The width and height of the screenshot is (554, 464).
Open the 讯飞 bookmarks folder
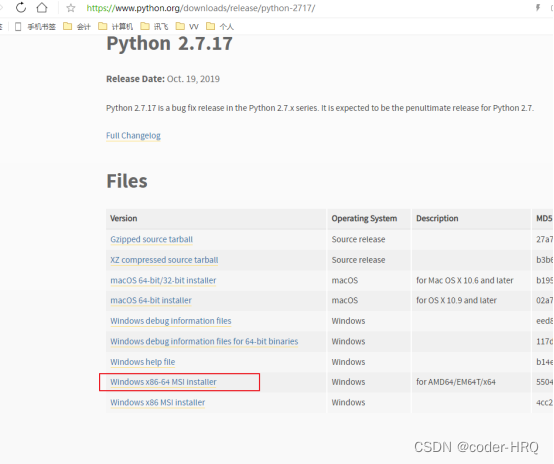pyautogui.click(x=154, y=27)
